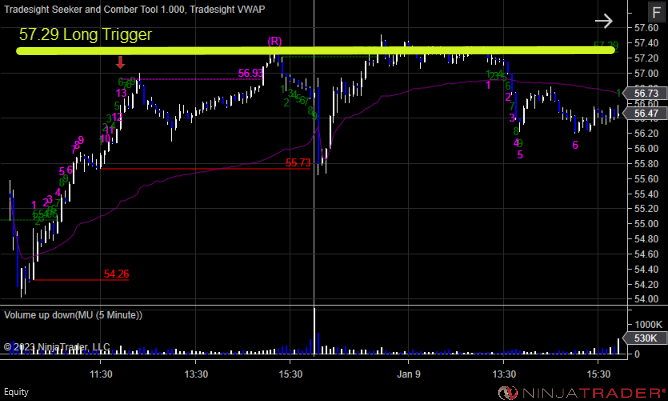Click the 54.00 price axis label

[x=646, y=299]
